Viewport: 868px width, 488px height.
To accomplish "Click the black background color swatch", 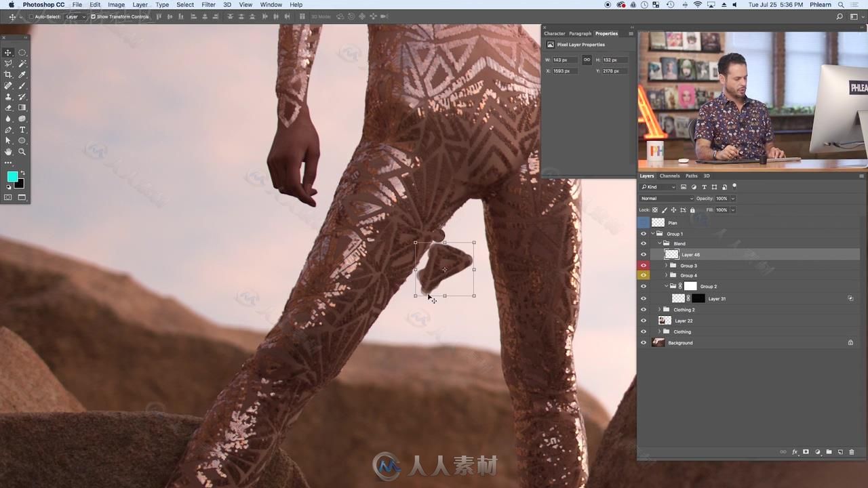I will pyautogui.click(x=20, y=184).
